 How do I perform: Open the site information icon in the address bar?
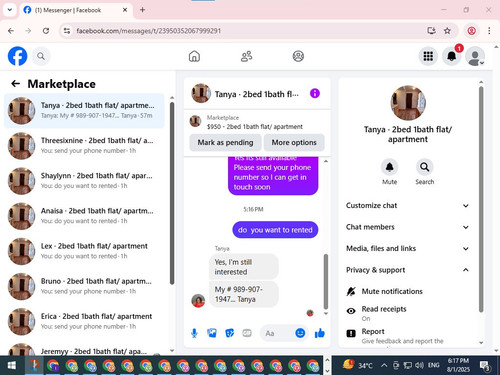[x=67, y=31]
